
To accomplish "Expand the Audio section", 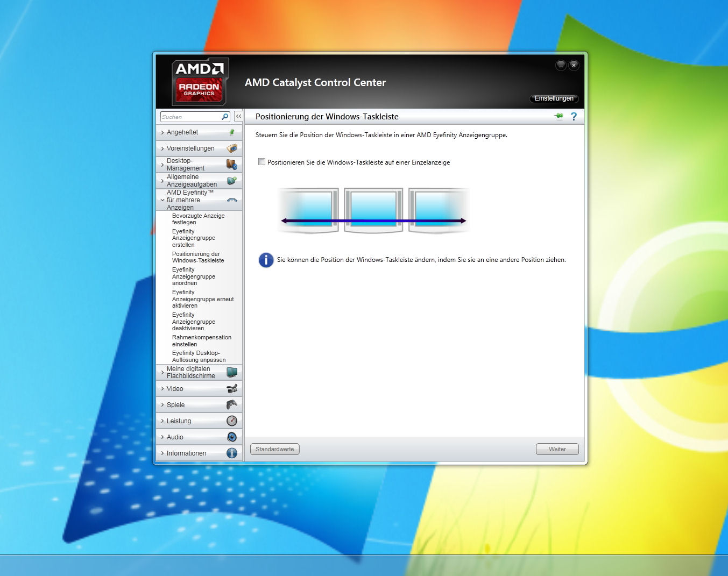I will [200, 437].
